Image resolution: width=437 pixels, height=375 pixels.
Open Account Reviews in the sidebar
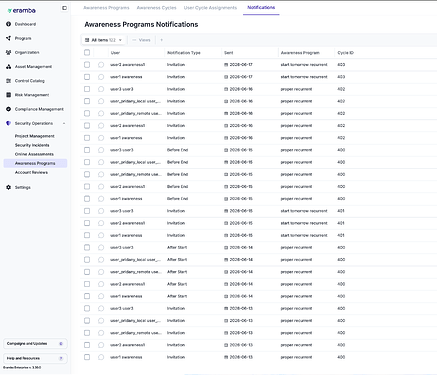(x=31, y=172)
